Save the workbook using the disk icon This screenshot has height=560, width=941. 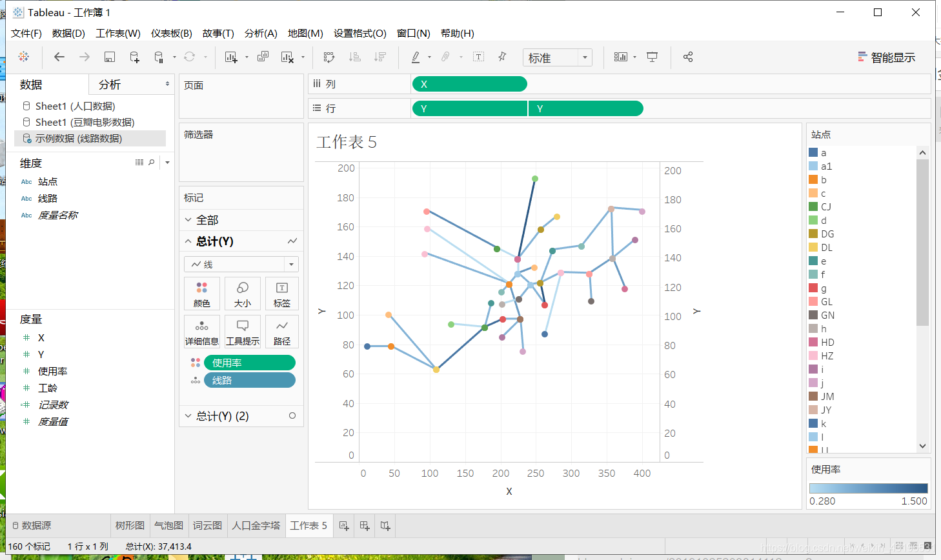110,57
